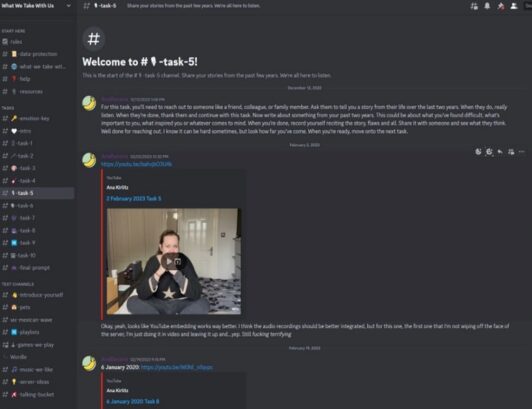Open pinned messages via the pin icon
This screenshot has width=532, height=409.
(501, 6)
